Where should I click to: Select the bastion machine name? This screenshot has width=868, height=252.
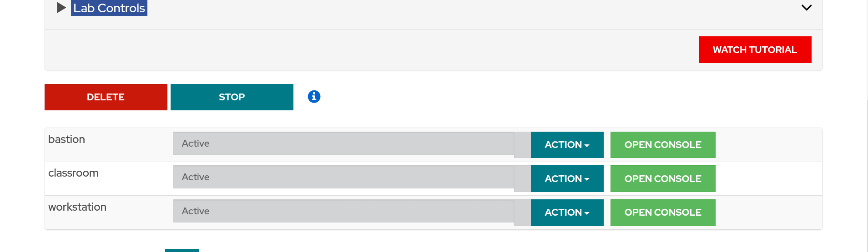click(67, 139)
